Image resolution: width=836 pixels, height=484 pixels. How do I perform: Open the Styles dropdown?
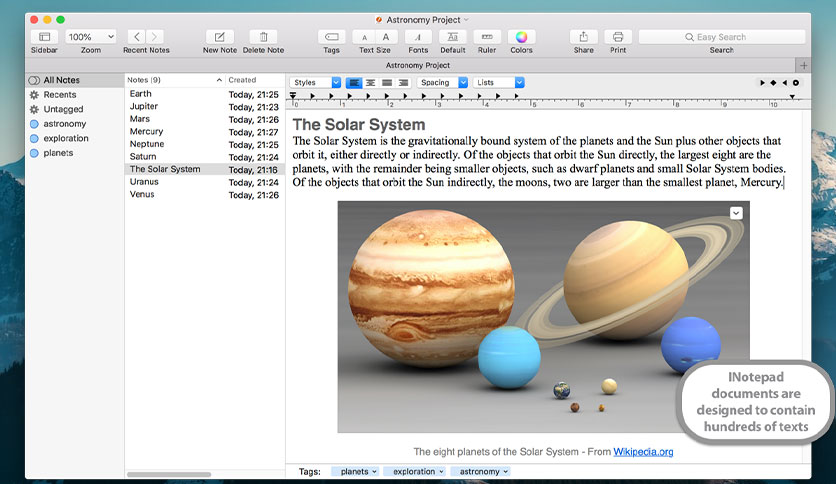pos(315,83)
